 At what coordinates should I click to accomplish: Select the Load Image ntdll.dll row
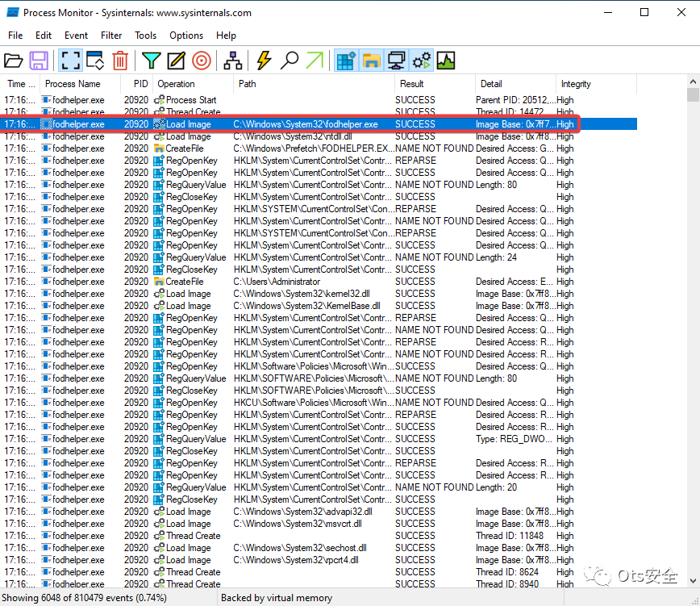click(319, 136)
